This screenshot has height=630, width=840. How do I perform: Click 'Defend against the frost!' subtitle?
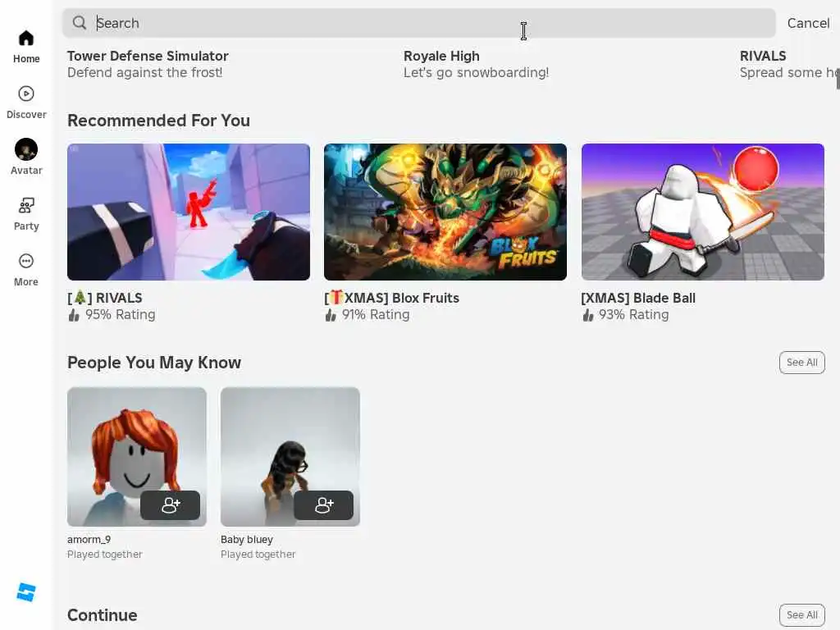point(144,72)
